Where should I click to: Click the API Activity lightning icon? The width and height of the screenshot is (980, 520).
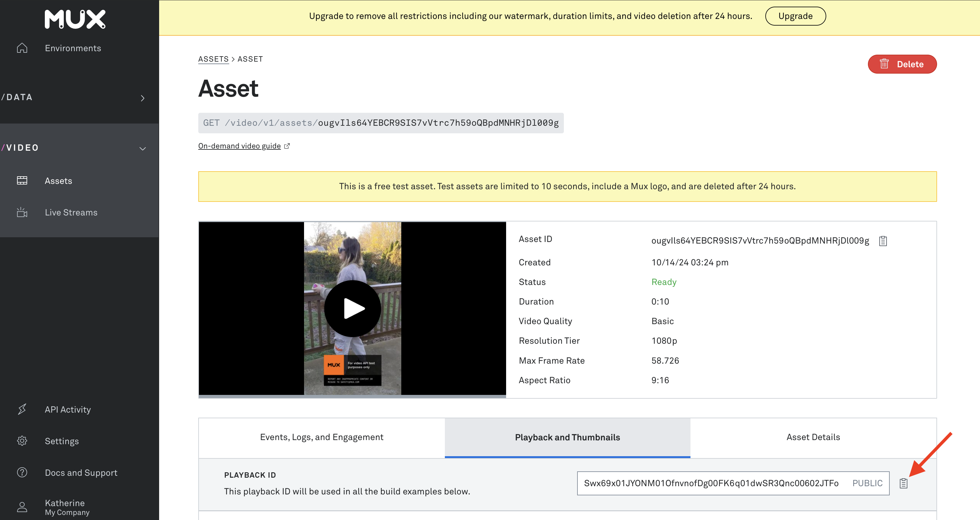(22, 409)
